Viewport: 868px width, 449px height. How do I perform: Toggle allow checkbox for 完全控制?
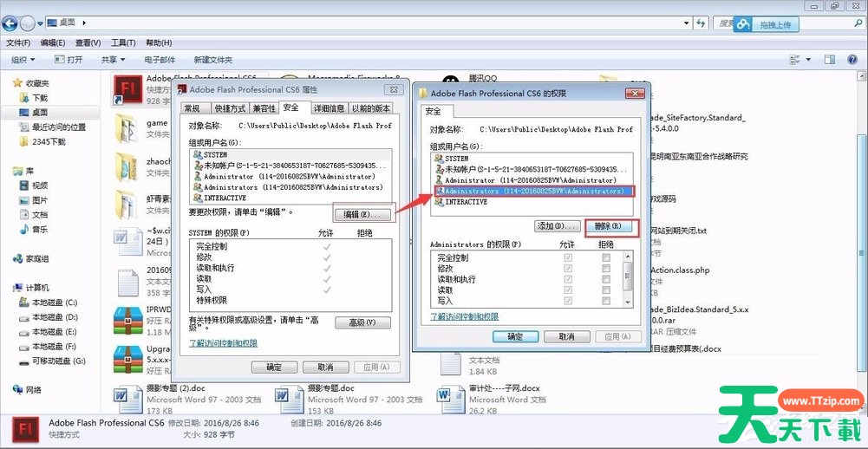568,257
